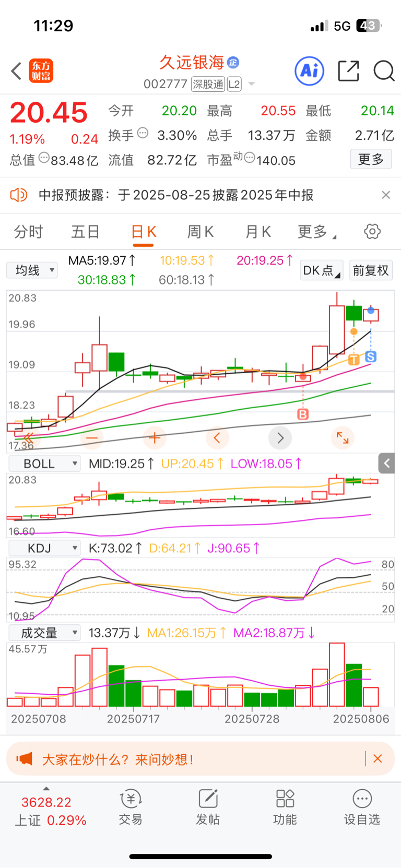Tap the MA5:19.97 value
Viewport: 401px width, 868px height.
pos(102,260)
